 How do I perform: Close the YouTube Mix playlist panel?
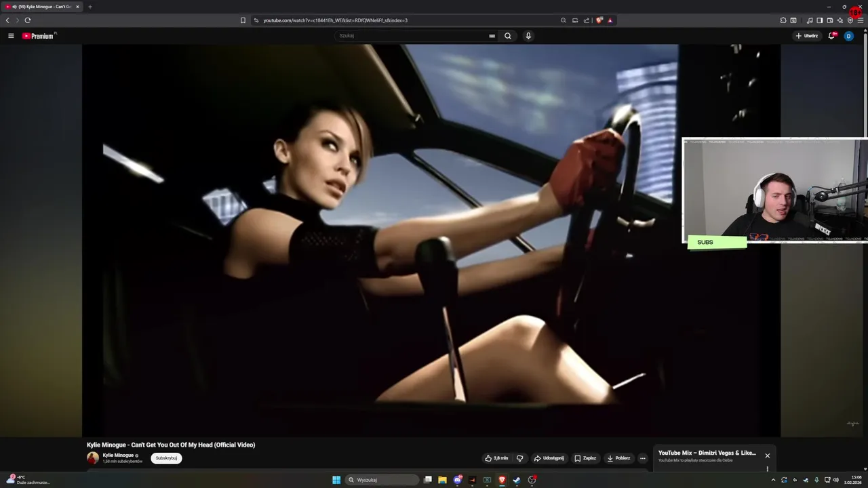[x=768, y=455]
